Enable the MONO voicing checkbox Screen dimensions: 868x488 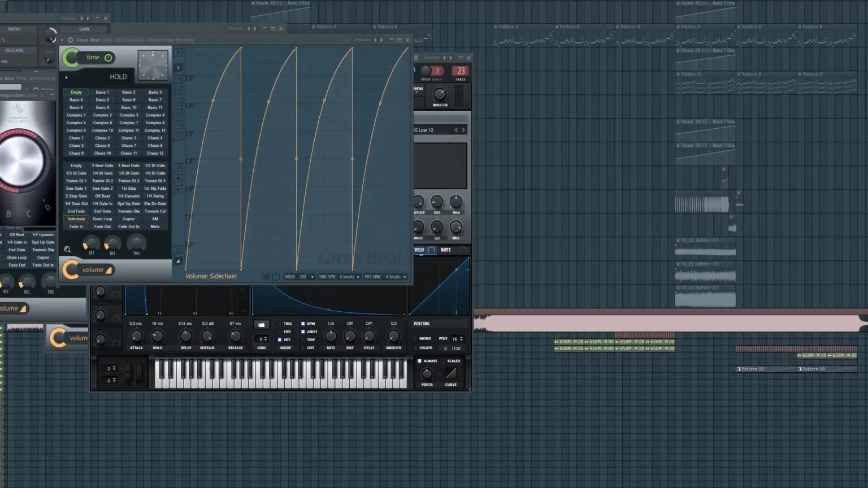[416, 338]
